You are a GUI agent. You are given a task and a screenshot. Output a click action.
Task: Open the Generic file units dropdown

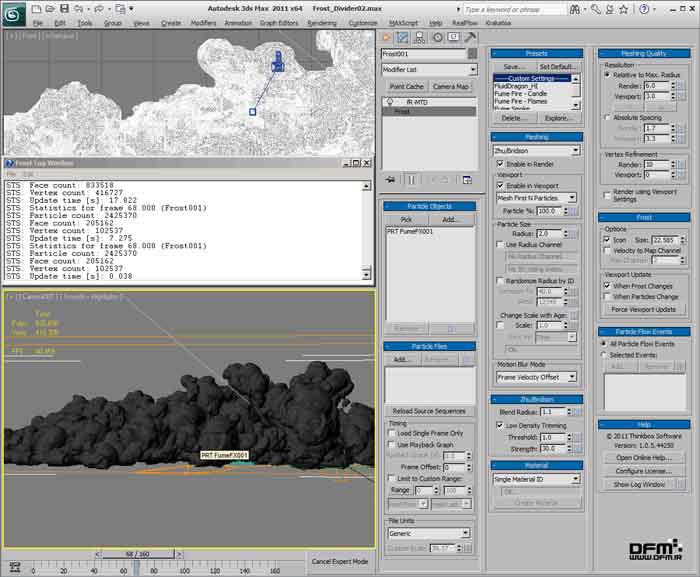(429, 533)
